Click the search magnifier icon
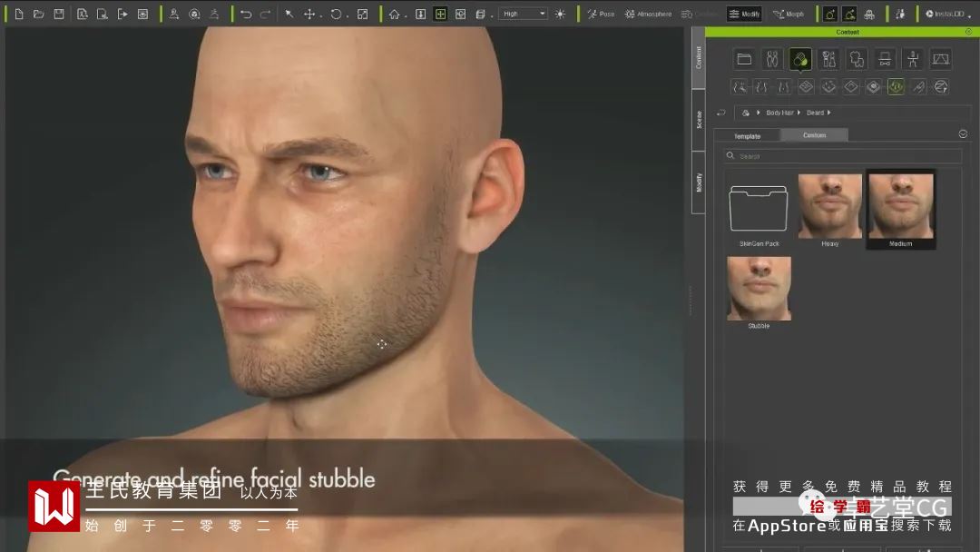 [730, 155]
